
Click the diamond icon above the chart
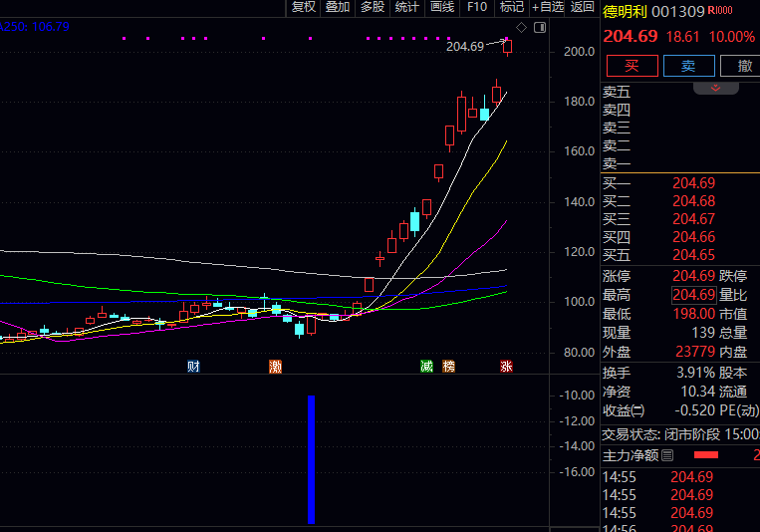click(521, 27)
